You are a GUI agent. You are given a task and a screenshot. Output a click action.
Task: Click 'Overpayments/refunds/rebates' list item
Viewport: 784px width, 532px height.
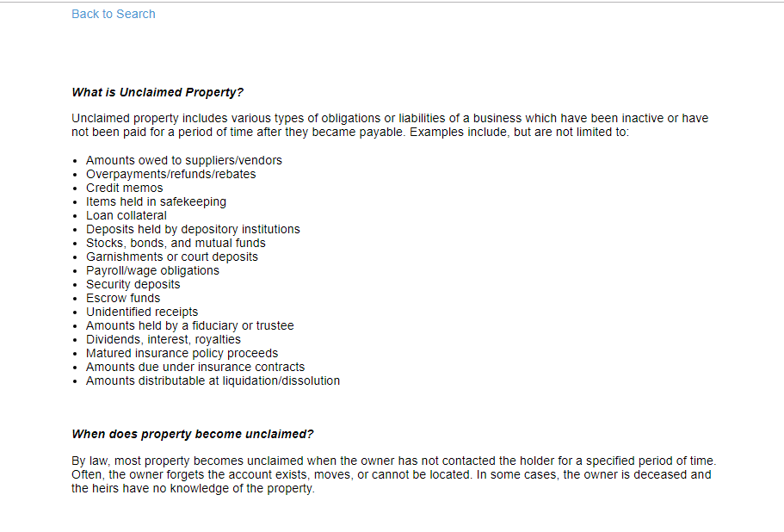tap(170, 174)
